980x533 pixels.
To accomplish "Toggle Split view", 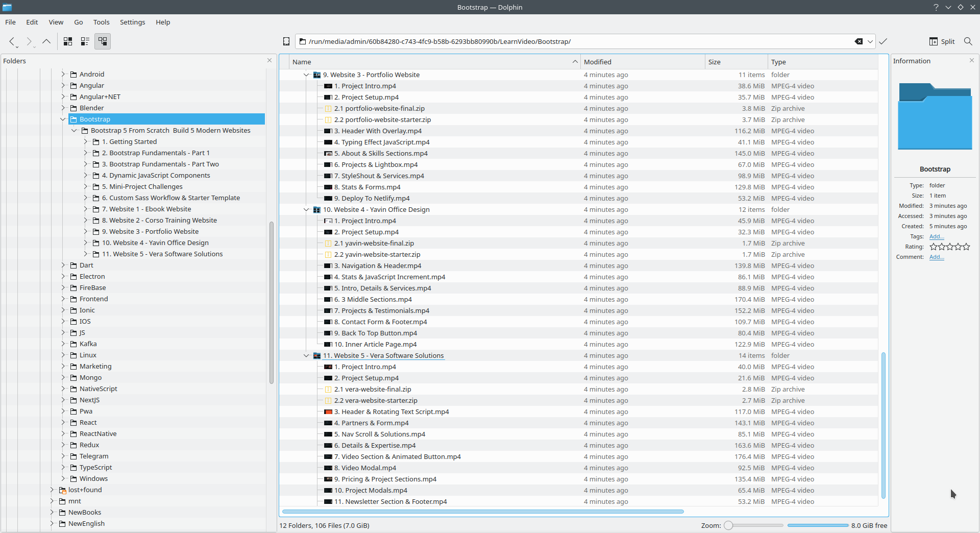I will pos(942,41).
